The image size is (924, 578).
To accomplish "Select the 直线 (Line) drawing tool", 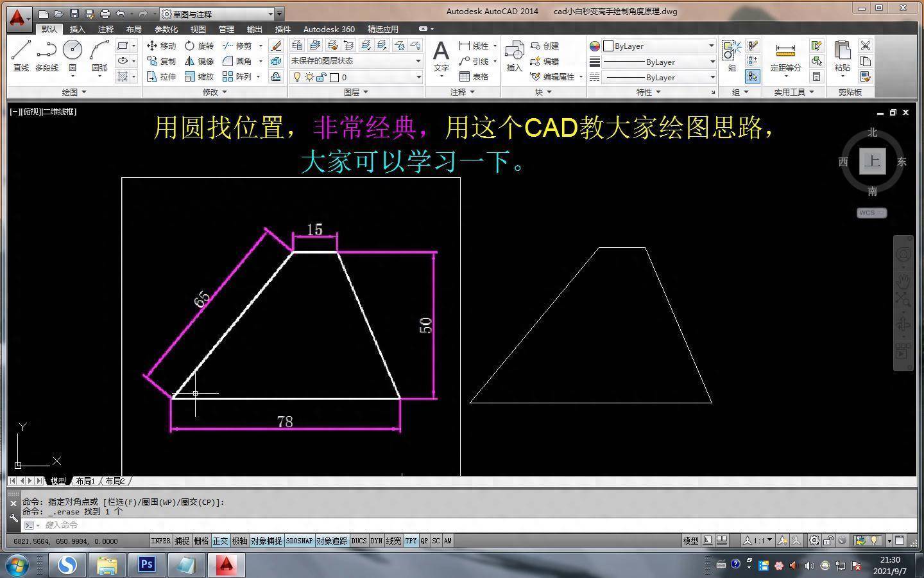I will pos(21,55).
